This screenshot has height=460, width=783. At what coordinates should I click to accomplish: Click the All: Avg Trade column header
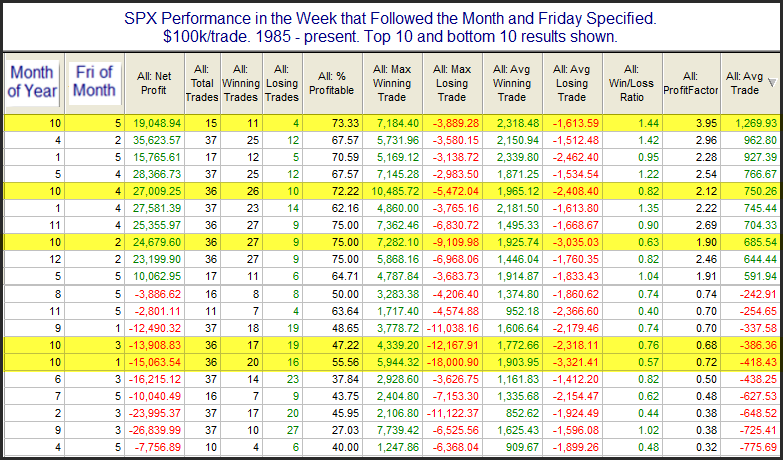(752, 83)
